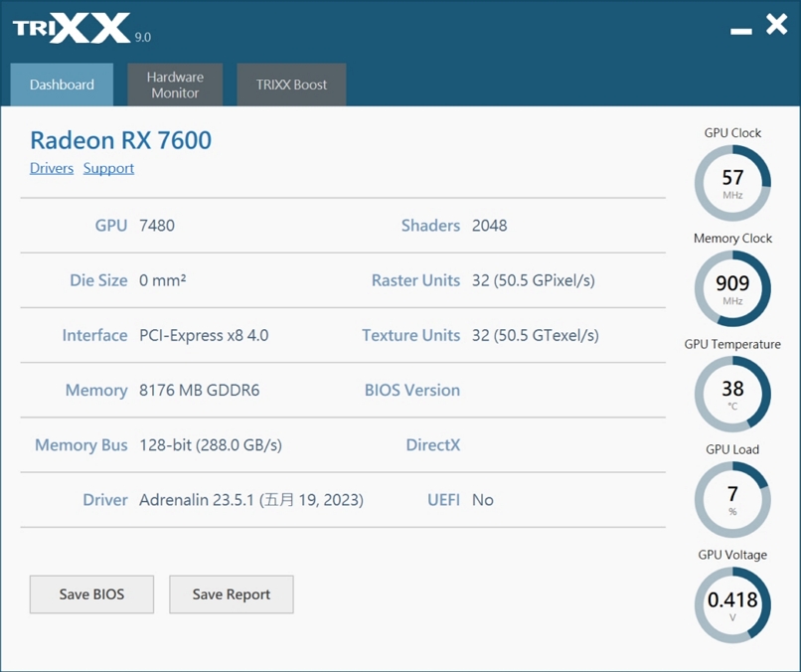Click the Driver value Adrenalin 23.5.1
801x672 pixels.
(251, 500)
